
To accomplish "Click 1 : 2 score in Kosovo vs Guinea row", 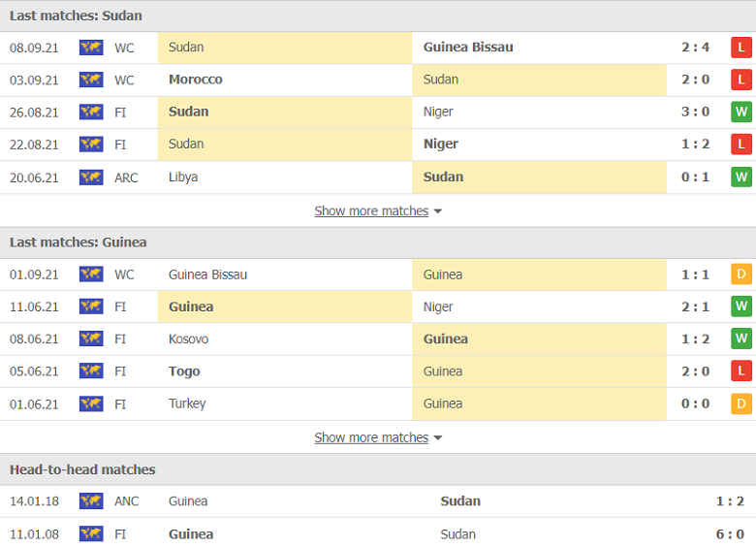I will tap(695, 339).
